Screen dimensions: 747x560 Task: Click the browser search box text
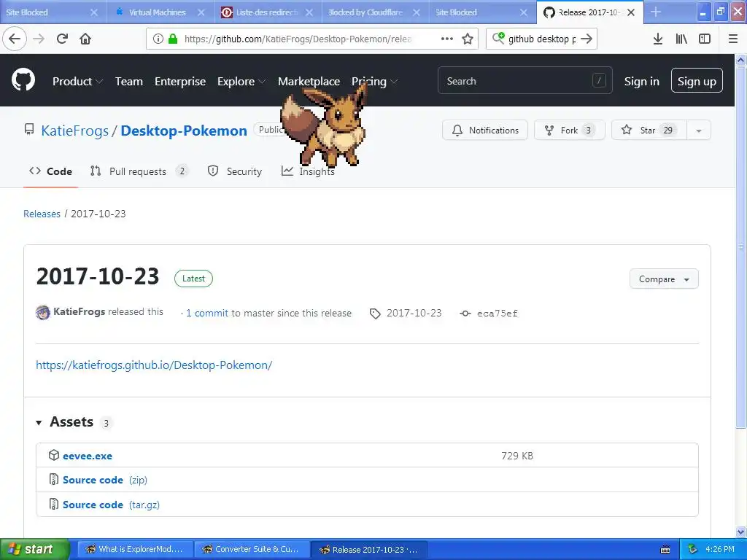pos(542,39)
